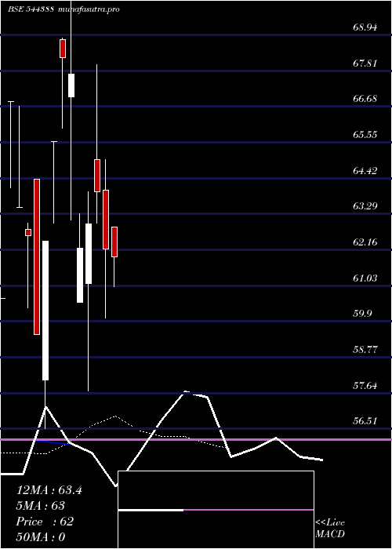Image resolution: width=392 pixels, height=549 pixels.
Task: Click the Price : 62 readout
Action: pos(45,522)
